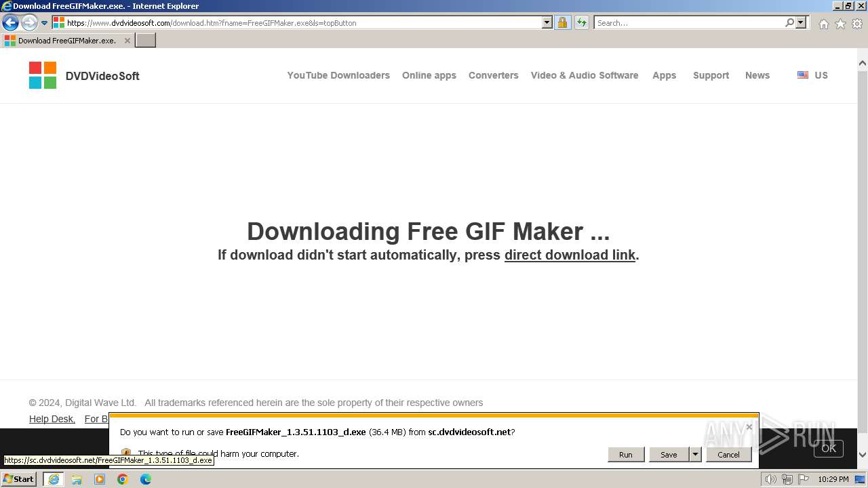Click Internet Explorer taskbar icon

coord(53,479)
